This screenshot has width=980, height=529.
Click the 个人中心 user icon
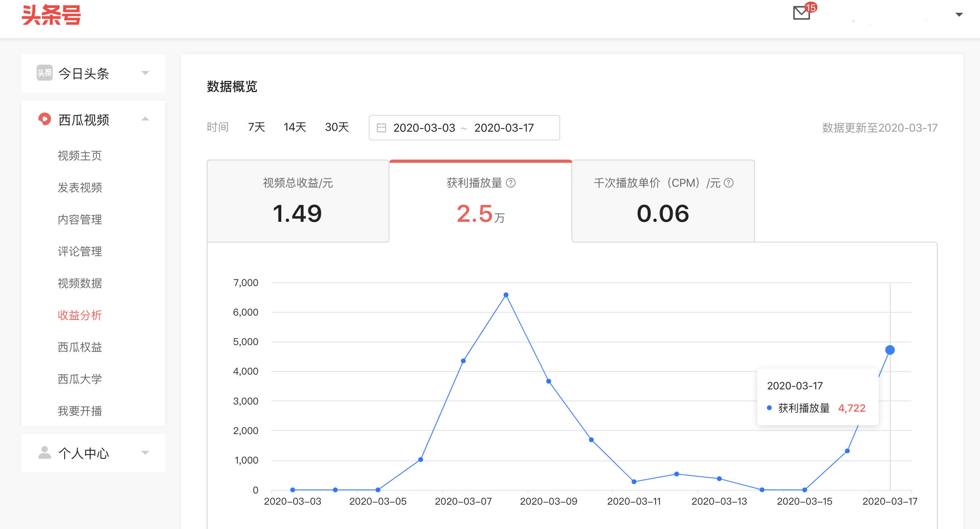(44, 452)
